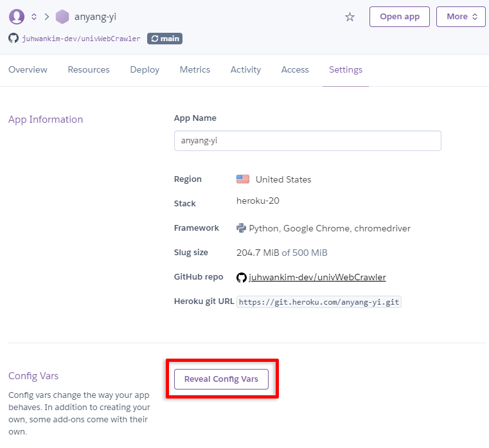
Task: Expand the account switcher arrows
Action: (x=34, y=17)
